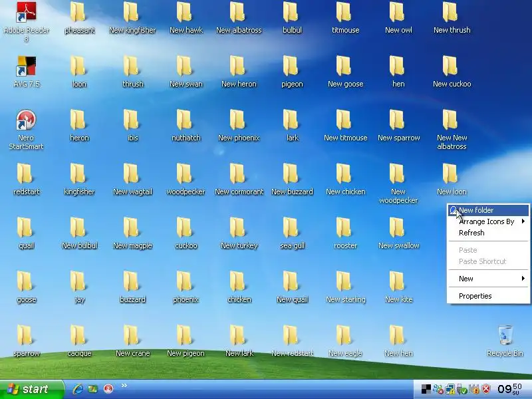Select the New cormorant folder
Viewport: 532px width, 399px height.
click(239, 180)
